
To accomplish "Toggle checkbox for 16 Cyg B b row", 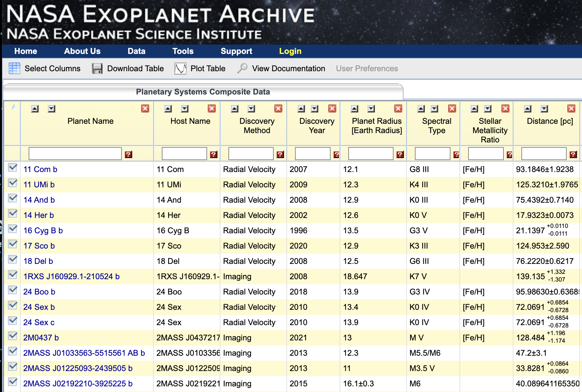I will (x=13, y=229).
